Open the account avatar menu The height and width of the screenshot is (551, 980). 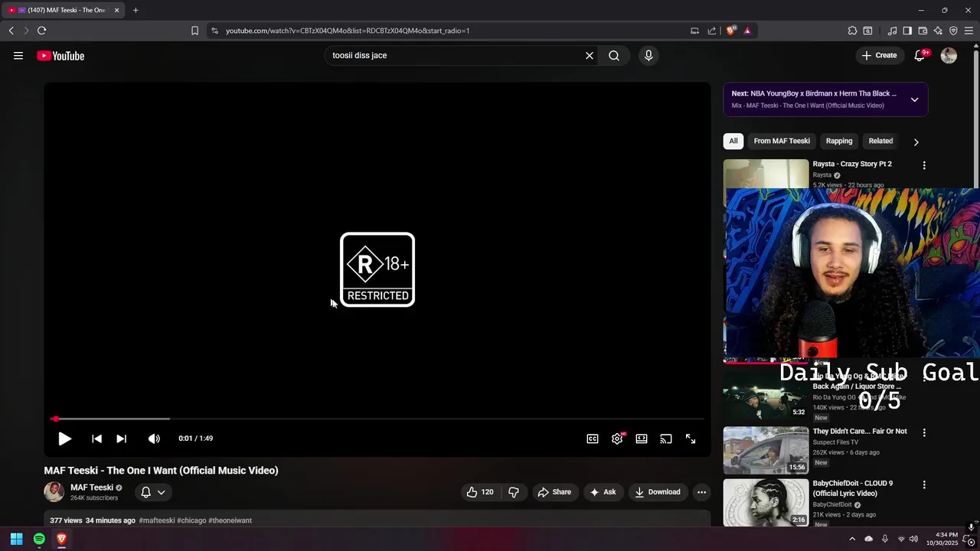pos(949,55)
